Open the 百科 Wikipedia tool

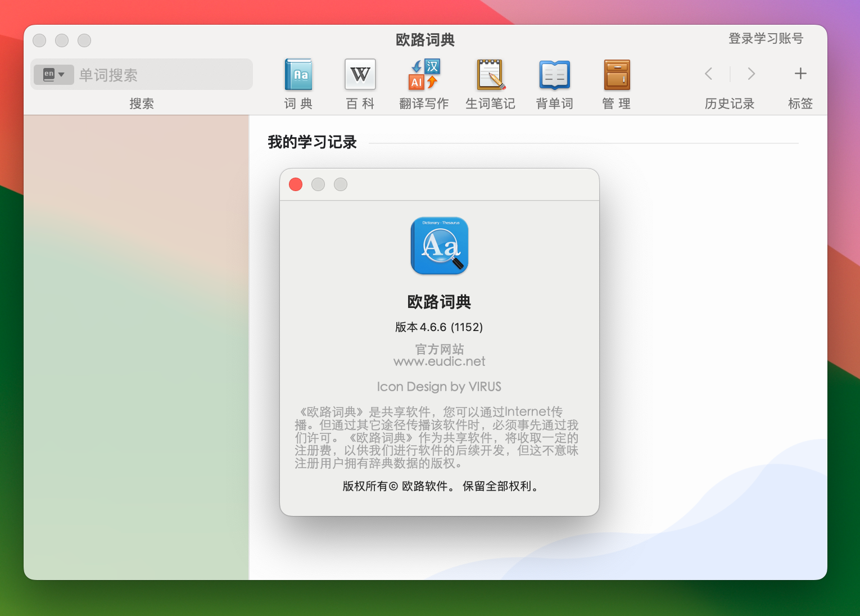click(x=360, y=75)
